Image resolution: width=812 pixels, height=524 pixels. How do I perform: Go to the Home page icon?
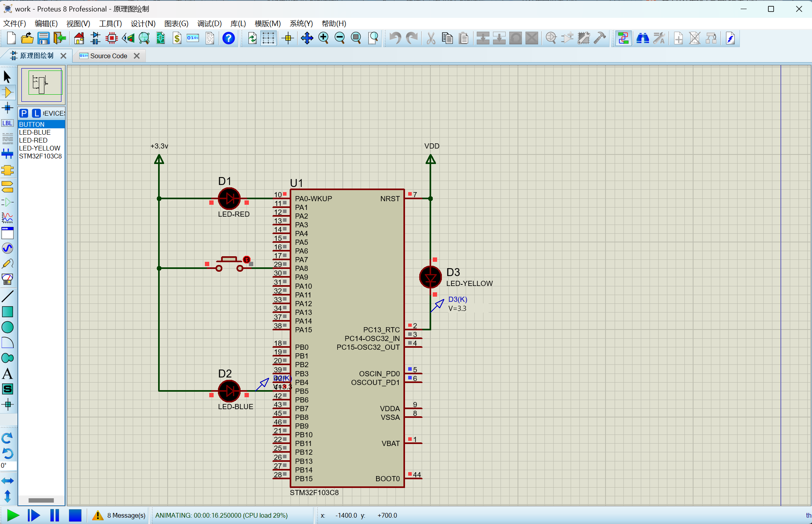click(x=79, y=38)
